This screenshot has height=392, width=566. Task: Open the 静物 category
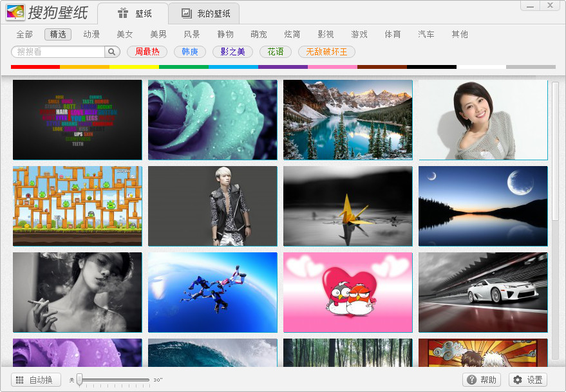point(225,34)
